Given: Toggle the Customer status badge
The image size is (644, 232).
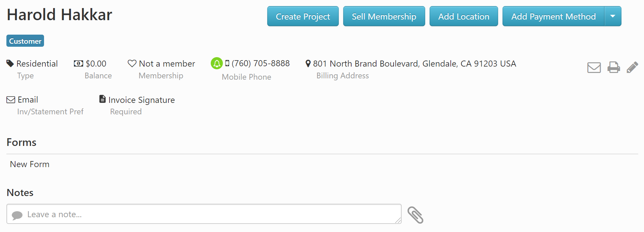Looking at the screenshot, I should [25, 41].
